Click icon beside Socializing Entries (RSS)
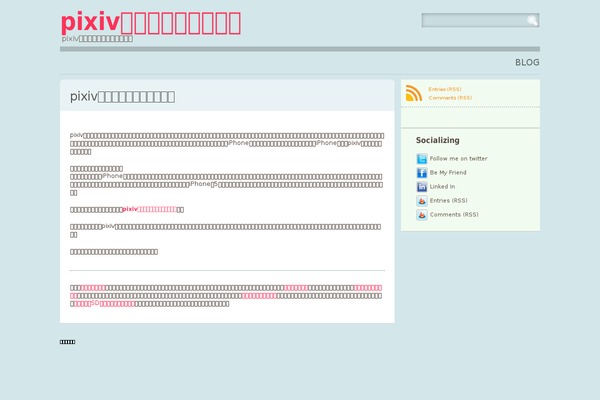Viewport: 600px width, 400px height. point(422,201)
